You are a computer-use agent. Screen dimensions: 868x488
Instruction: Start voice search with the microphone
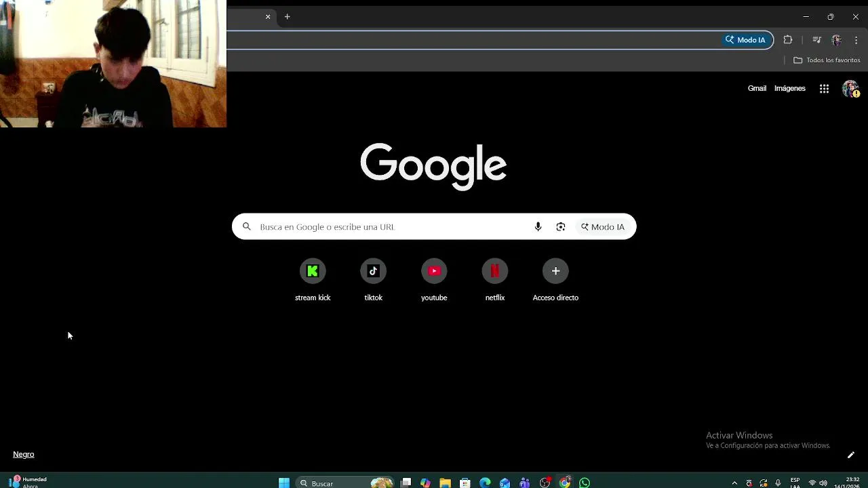(538, 227)
